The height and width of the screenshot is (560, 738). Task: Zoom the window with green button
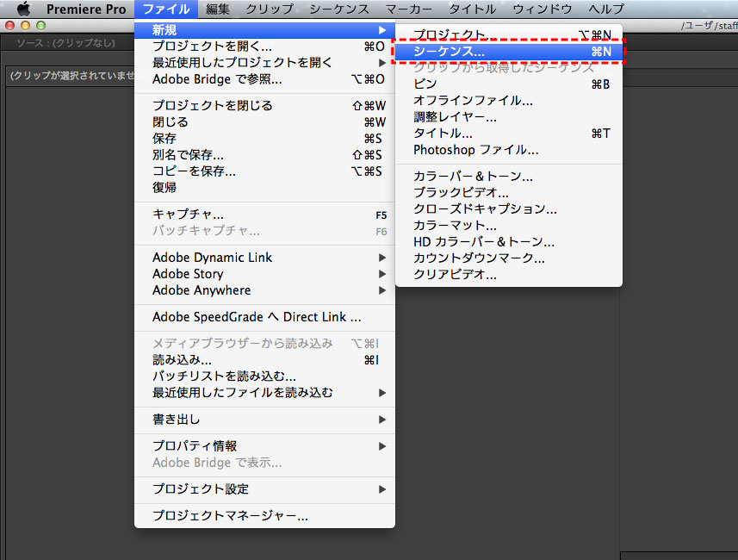coord(41,26)
